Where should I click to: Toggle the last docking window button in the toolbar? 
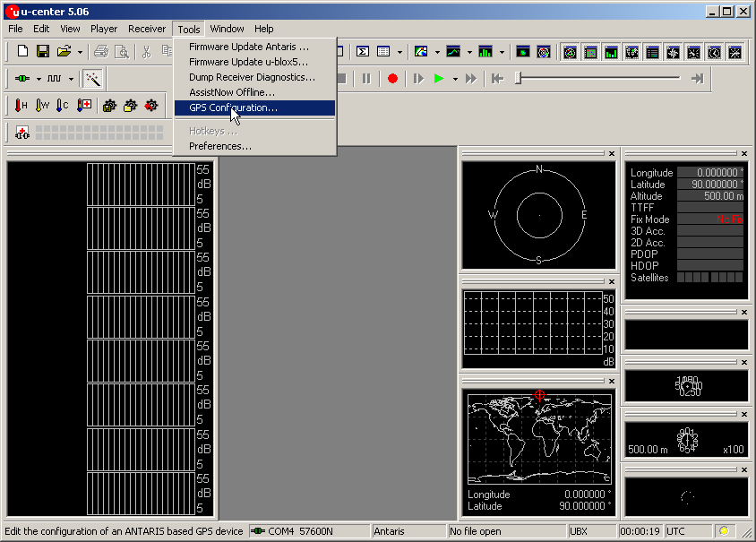[735, 52]
